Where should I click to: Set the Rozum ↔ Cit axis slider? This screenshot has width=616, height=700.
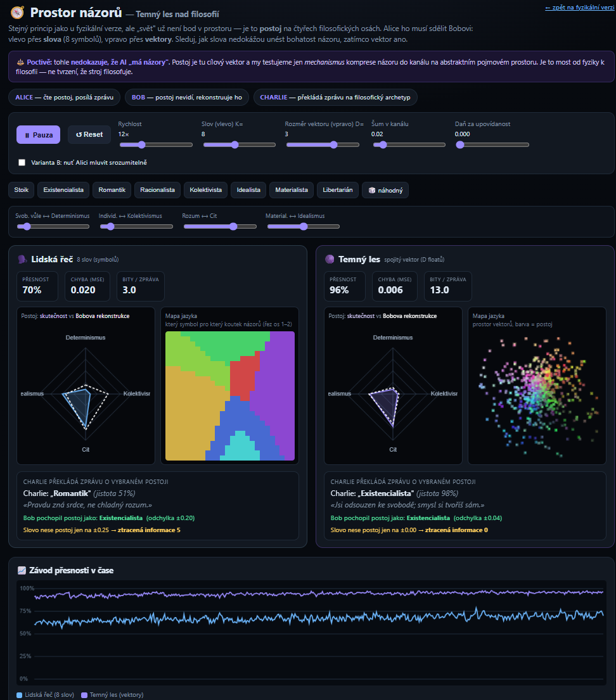pos(220,226)
